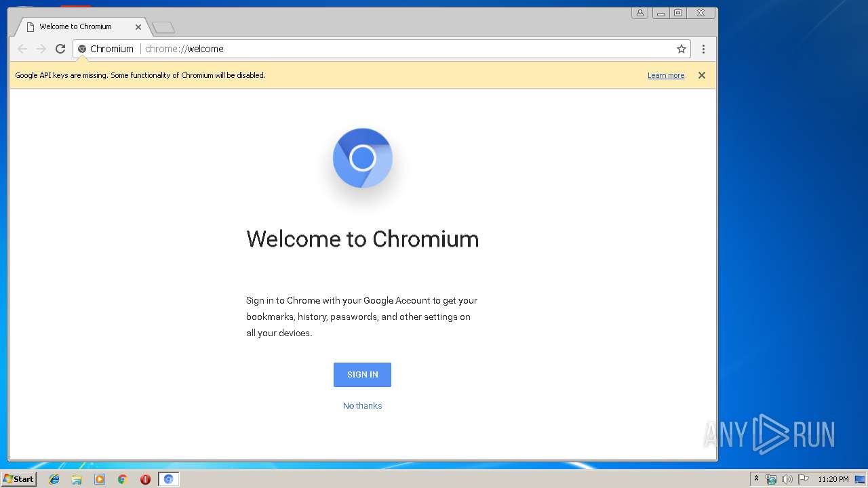Launch Windows Media Player from the taskbar

[x=100, y=479]
